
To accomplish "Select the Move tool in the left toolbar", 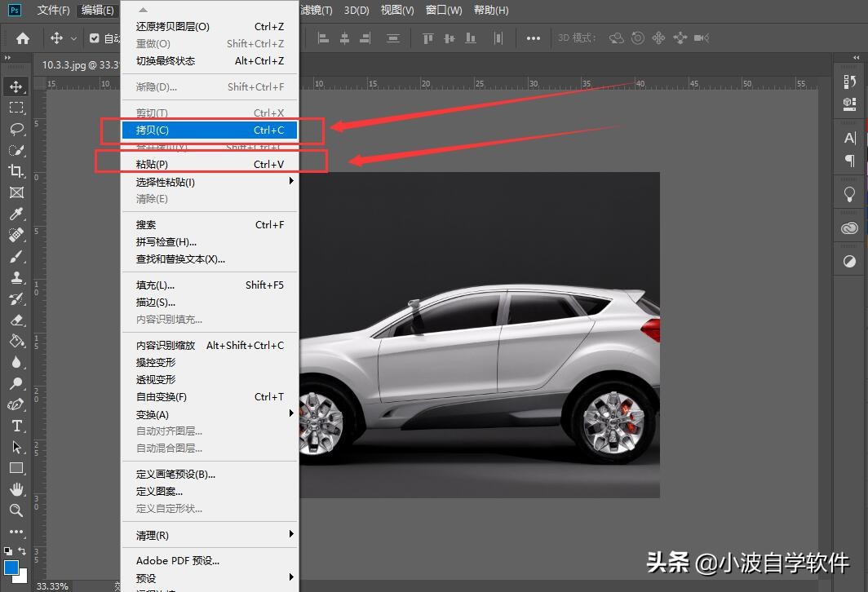I will (16, 87).
